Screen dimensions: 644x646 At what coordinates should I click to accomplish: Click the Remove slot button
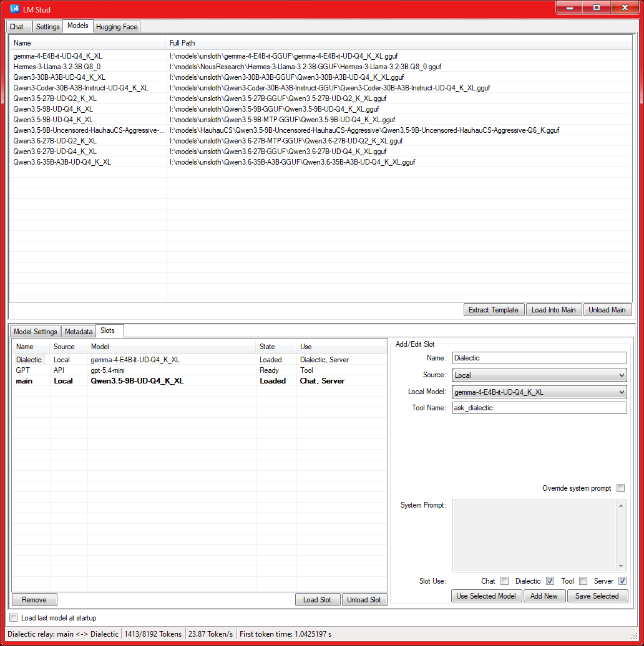pyautogui.click(x=34, y=600)
